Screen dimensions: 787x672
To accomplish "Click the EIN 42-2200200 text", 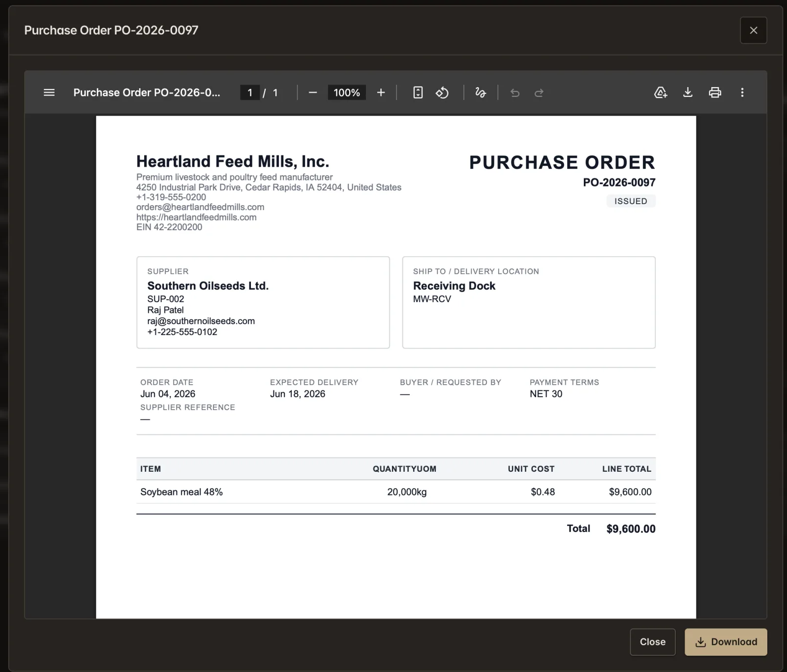I will [169, 227].
